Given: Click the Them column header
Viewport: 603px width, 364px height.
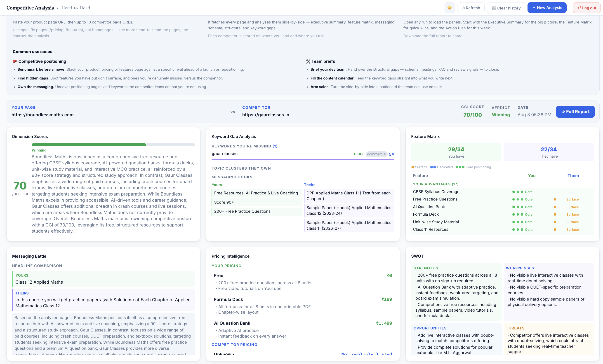Looking at the screenshot, I should click(573, 175).
